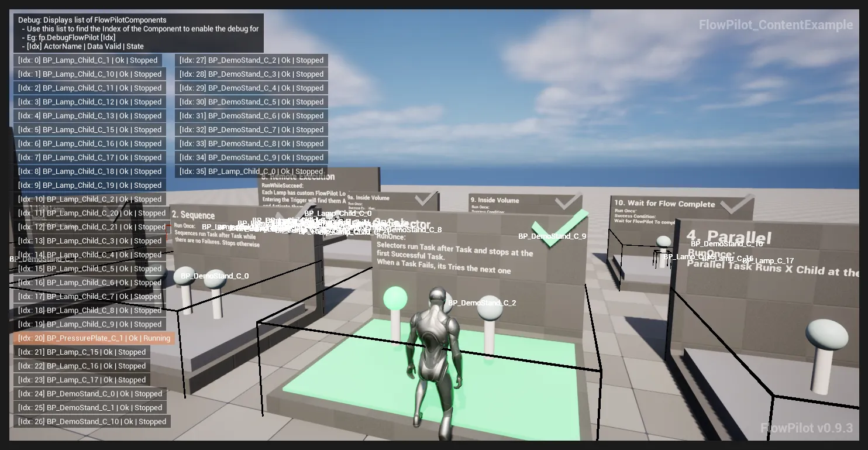
Task: Select row [Idx: 22] BP_Lamp_C_16
Action: [82, 366]
